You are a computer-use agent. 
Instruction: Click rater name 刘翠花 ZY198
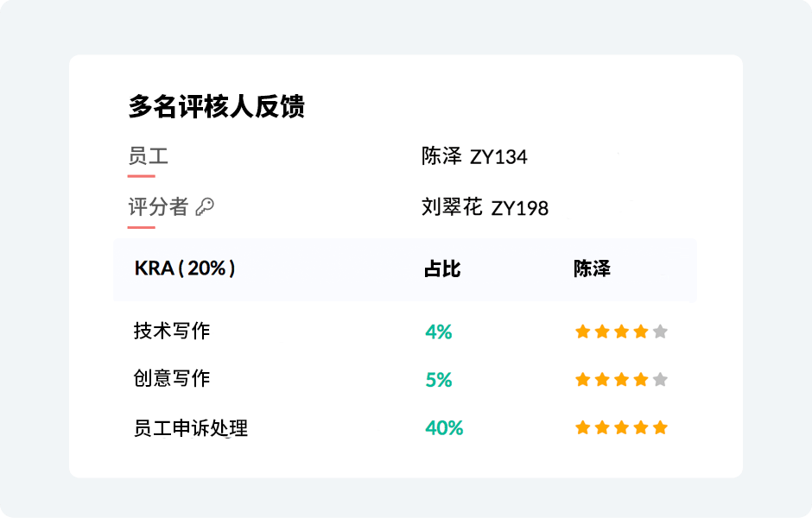[485, 207]
